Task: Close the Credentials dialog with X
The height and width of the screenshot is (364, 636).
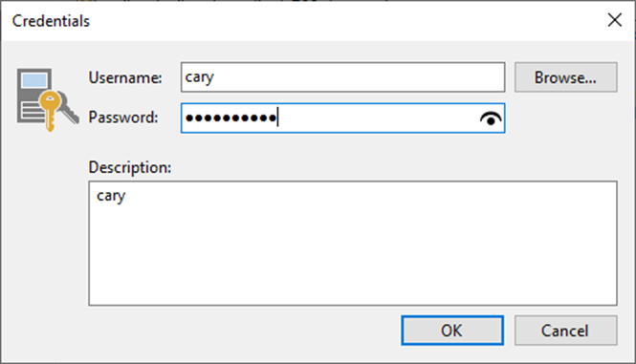Action: pos(615,20)
